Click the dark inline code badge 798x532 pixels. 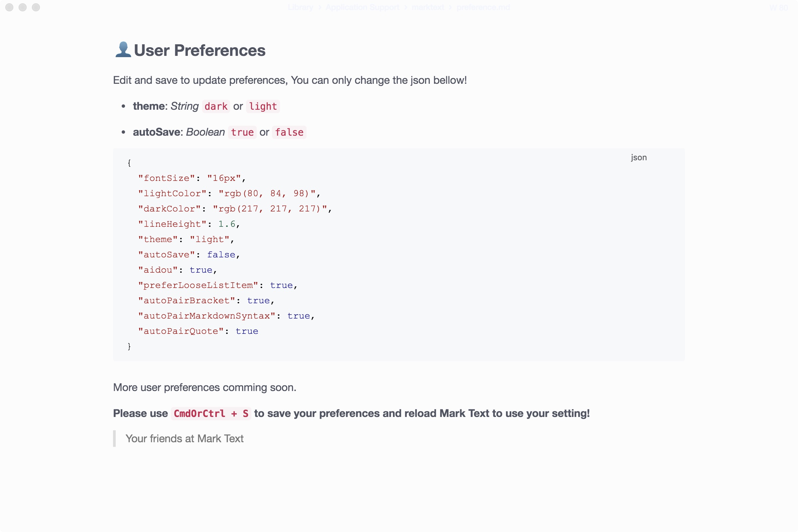(216, 106)
